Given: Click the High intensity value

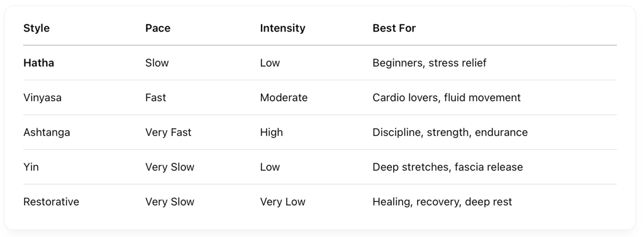Looking at the screenshot, I should point(271,132).
